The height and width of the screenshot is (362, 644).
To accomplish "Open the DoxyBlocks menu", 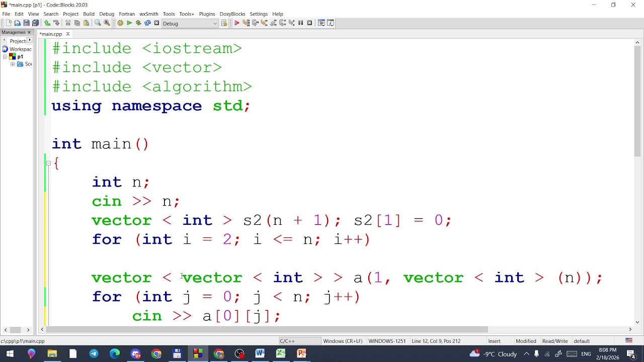I will (232, 14).
